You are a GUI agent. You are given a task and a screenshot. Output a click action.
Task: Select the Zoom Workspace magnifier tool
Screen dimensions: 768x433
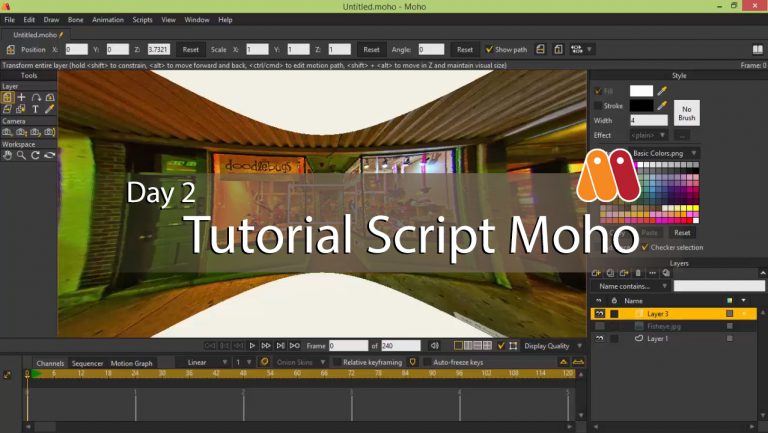21,155
